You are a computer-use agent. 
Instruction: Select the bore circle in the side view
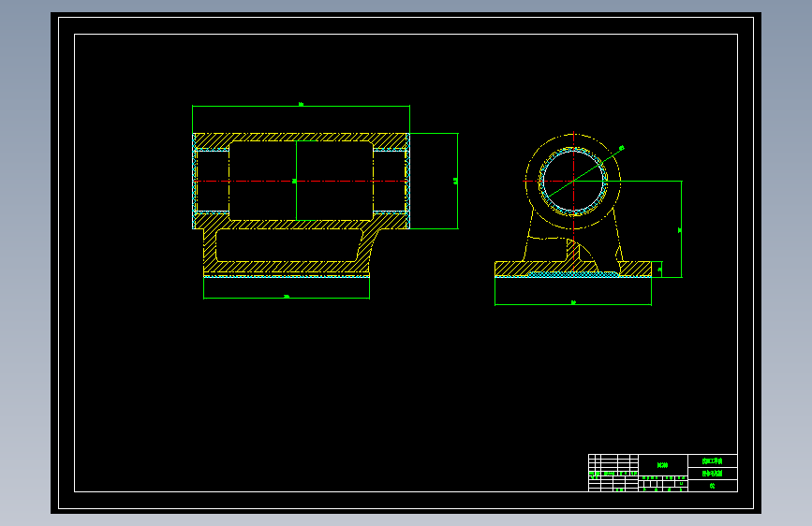click(x=573, y=182)
